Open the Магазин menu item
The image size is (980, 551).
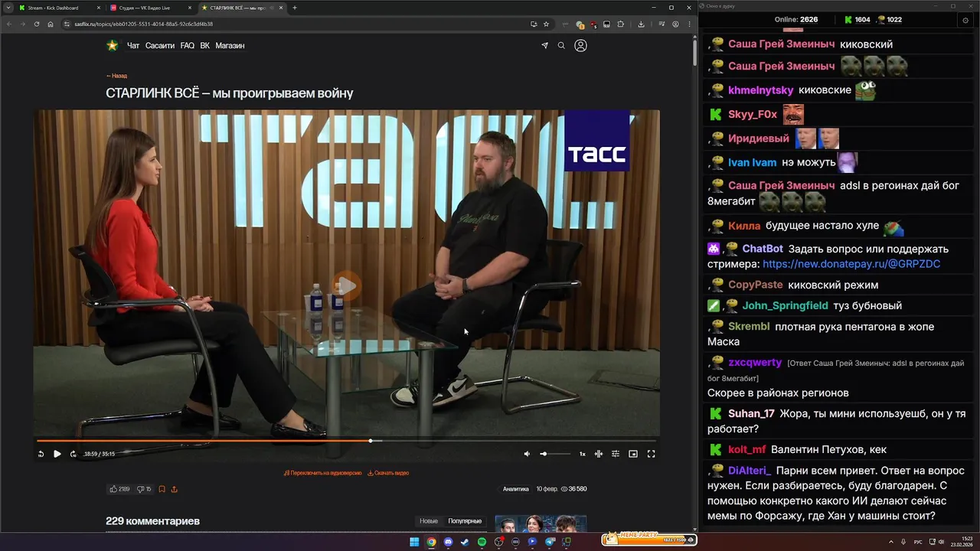point(230,46)
